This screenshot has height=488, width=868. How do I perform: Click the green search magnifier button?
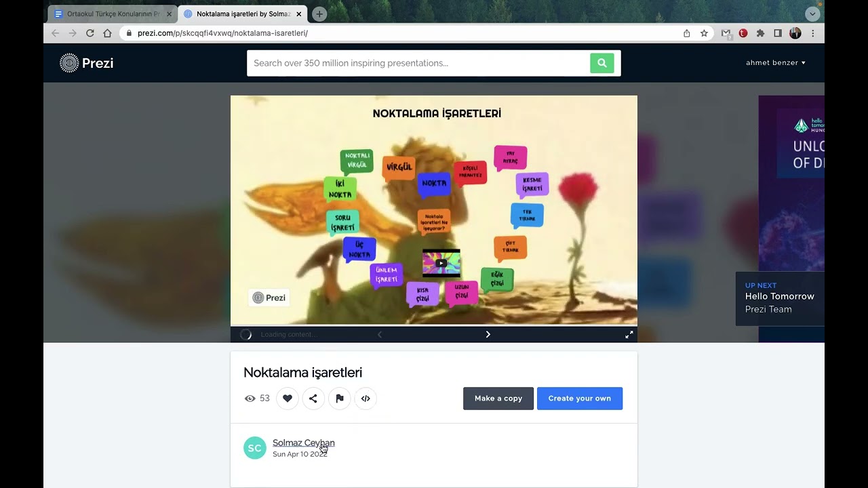point(601,63)
